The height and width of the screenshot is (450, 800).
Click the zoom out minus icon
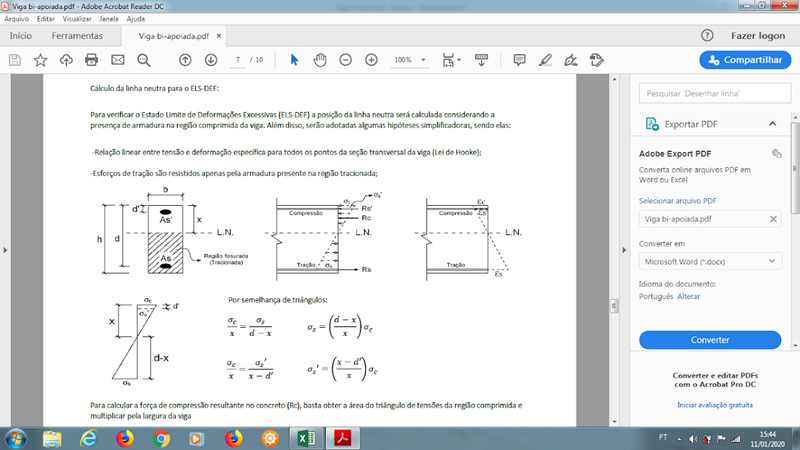(346, 60)
